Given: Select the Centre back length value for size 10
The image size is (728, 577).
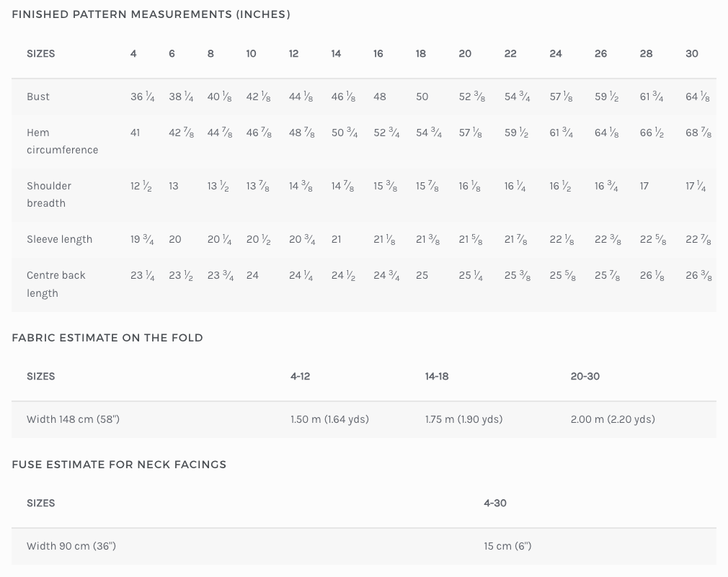Looking at the screenshot, I should pyautogui.click(x=252, y=275).
